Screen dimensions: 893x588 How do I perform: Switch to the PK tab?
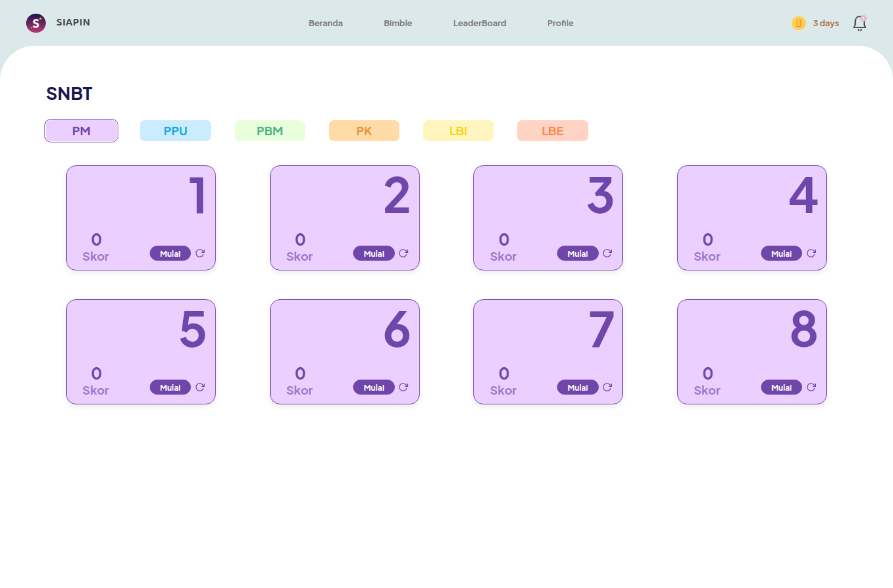tap(364, 131)
